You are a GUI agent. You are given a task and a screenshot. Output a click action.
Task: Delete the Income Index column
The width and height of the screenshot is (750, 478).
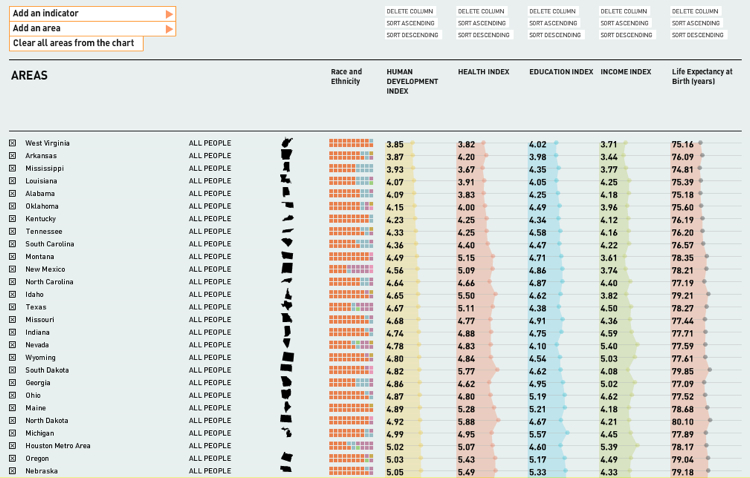click(x=625, y=11)
